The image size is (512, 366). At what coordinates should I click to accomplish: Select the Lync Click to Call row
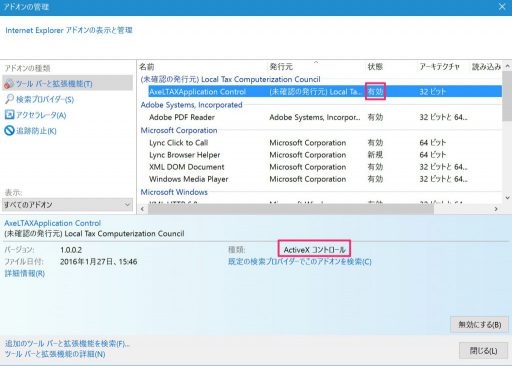(325, 143)
